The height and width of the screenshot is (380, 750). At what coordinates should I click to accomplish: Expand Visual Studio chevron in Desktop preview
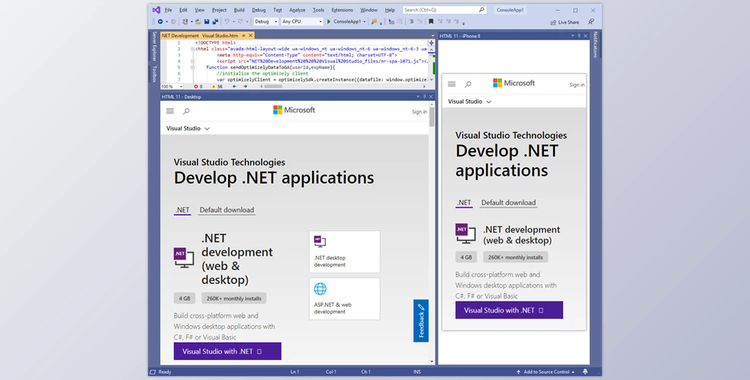(x=207, y=129)
